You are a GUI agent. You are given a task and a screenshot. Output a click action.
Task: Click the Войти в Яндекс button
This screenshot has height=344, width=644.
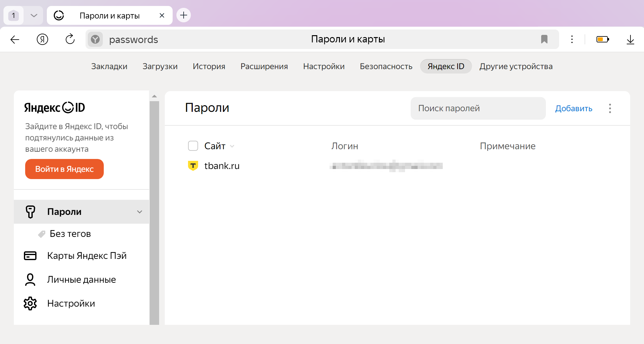[64, 169]
